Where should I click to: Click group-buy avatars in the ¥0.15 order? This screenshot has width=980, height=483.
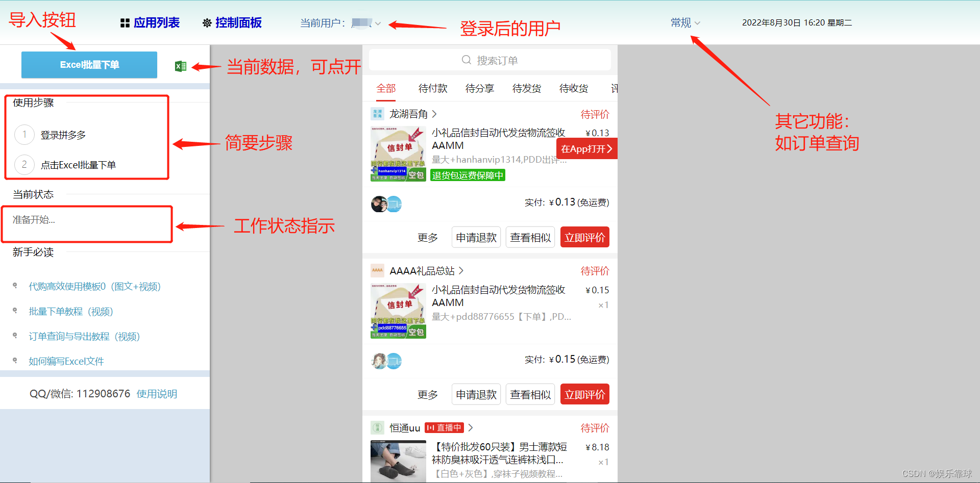tap(386, 361)
